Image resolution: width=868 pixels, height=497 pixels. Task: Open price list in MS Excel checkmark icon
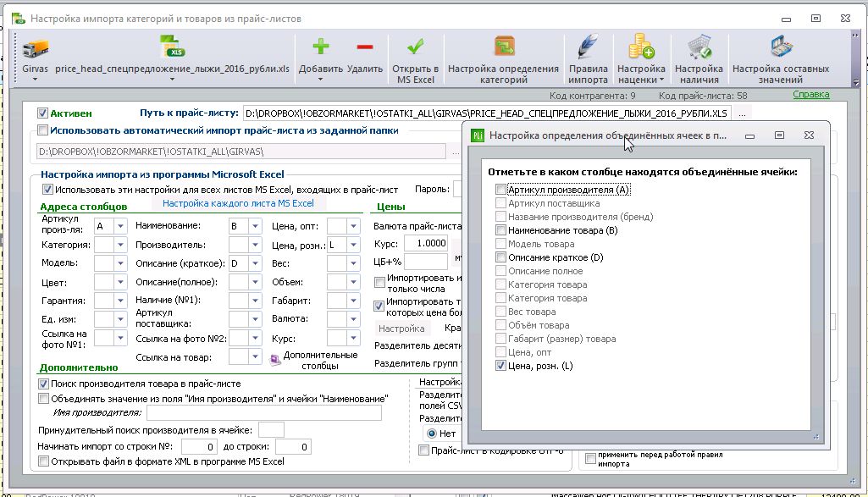pos(415,47)
